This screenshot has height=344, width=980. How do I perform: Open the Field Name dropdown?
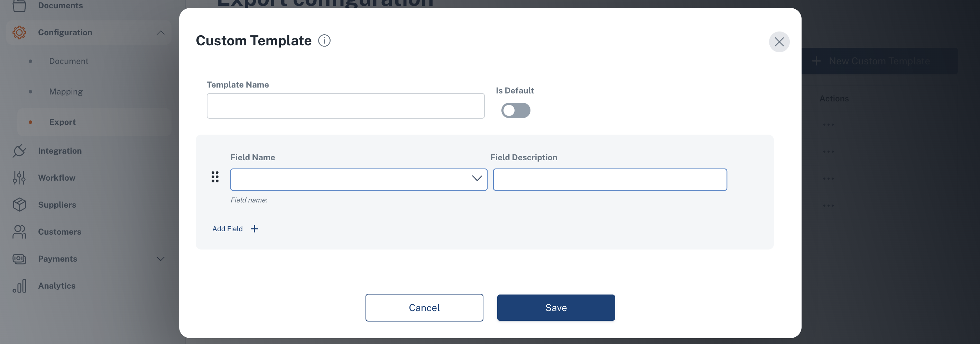click(x=358, y=180)
